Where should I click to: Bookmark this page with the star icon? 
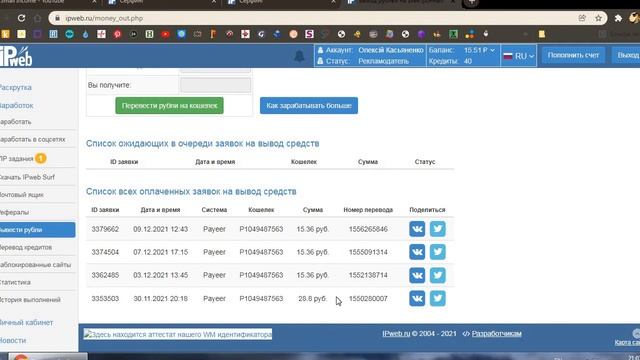pyautogui.click(x=598, y=18)
